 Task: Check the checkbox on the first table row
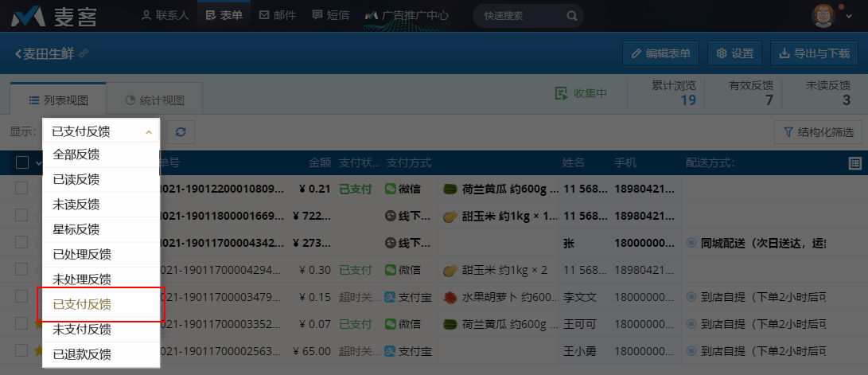coord(22,189)
